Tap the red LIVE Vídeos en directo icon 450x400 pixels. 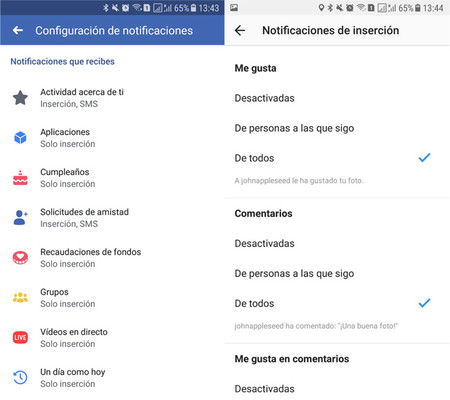20,337
